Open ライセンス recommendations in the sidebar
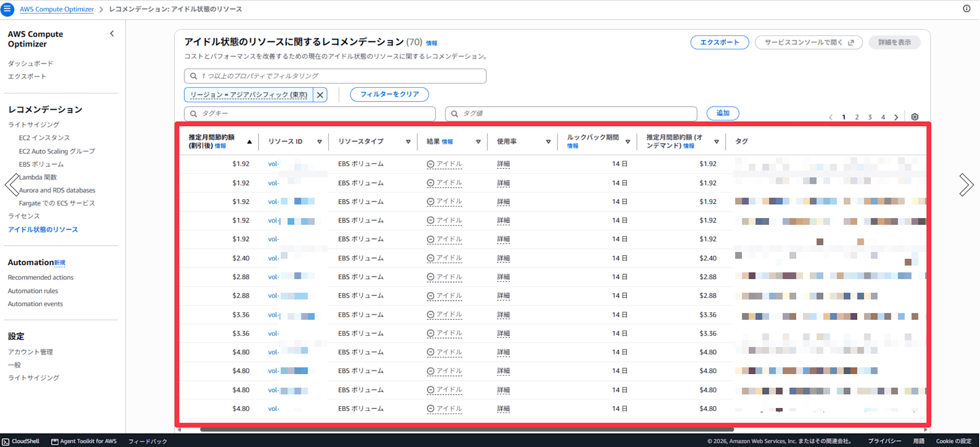The image size is (980, 447). pos(24,216)
